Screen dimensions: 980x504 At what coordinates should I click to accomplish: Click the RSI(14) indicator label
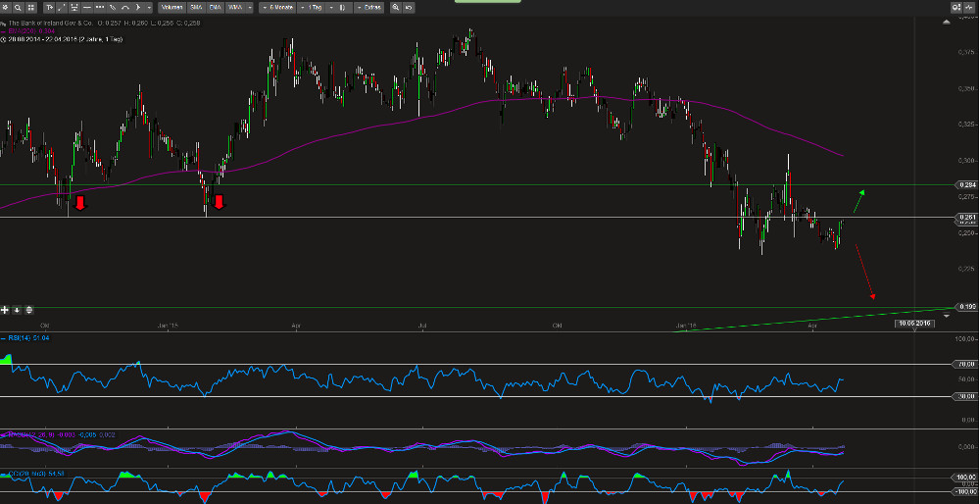click(20, 338)
